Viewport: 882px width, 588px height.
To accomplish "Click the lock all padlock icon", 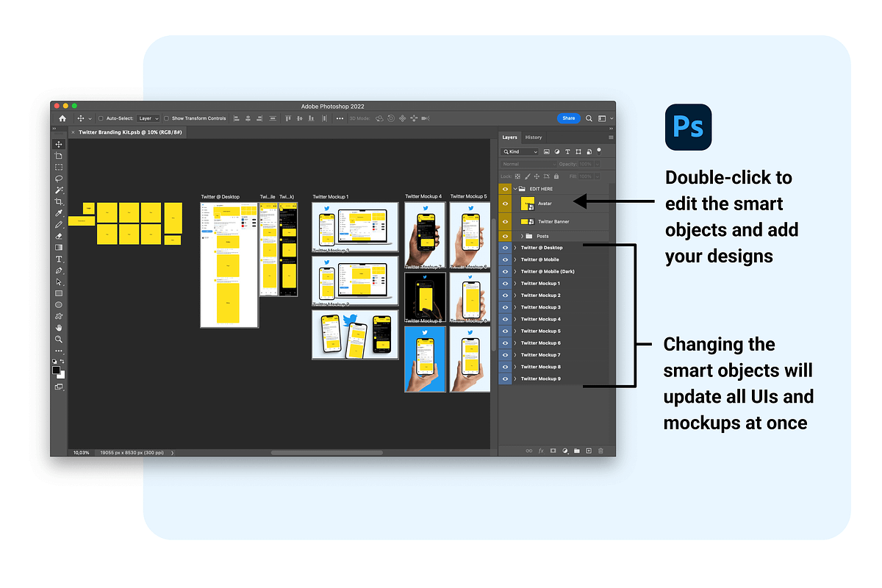I will tap(556, 176).
